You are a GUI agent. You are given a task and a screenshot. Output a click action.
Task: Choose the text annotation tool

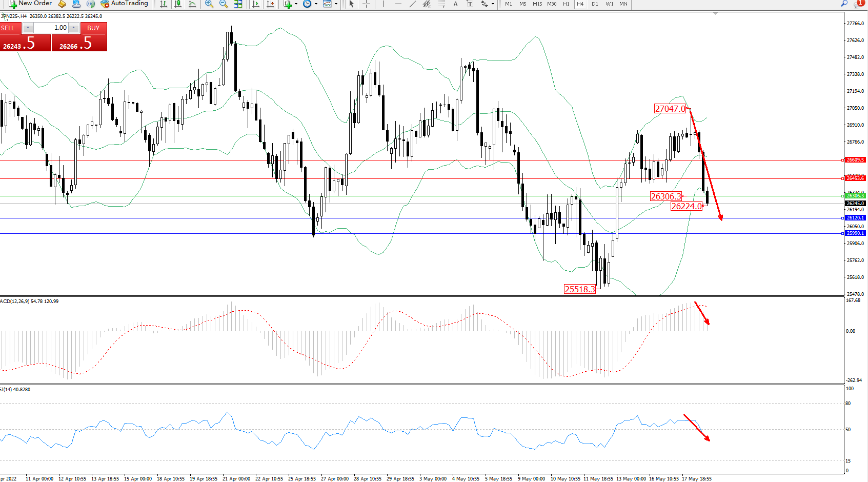(x=455, y=4)
